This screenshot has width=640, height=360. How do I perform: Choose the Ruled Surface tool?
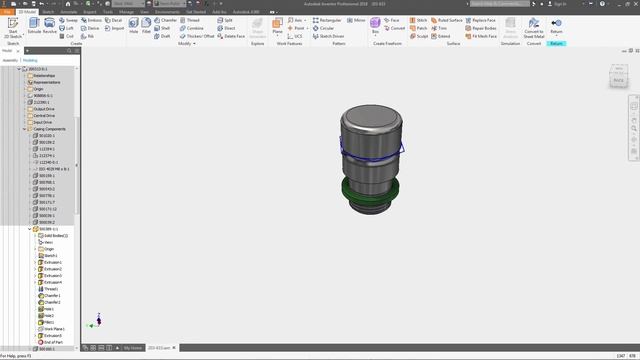tap(447, 20)
